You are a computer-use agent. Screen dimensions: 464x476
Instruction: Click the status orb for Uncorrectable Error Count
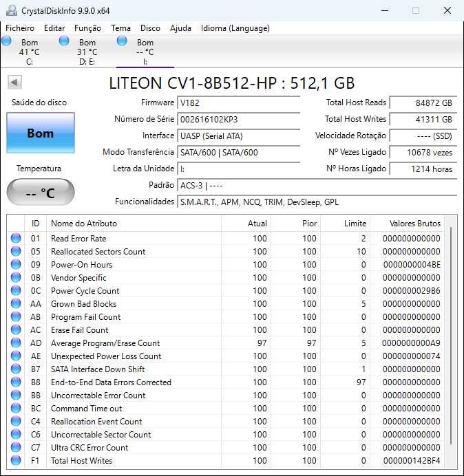coord(16,396)
